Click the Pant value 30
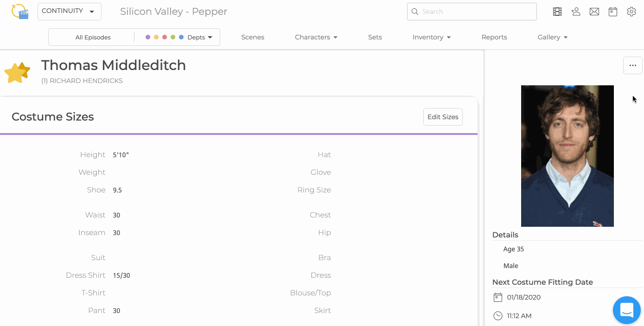Image resolution: width=644 pixels, height=326 pixels. click(116, 311)
